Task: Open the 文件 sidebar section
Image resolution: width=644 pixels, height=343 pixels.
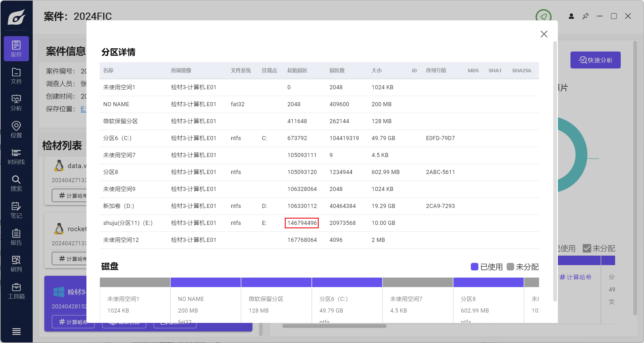Action: tap(16, 76)
